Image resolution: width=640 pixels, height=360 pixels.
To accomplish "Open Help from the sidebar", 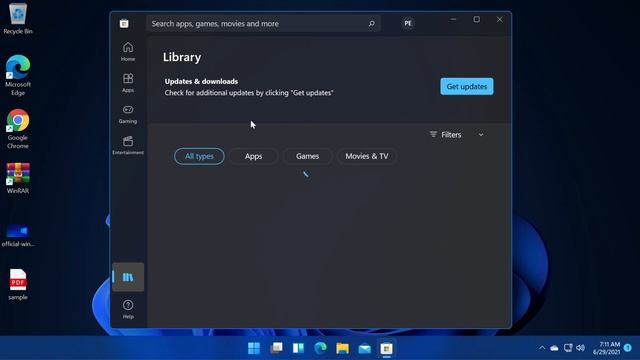I will point(128,309).
